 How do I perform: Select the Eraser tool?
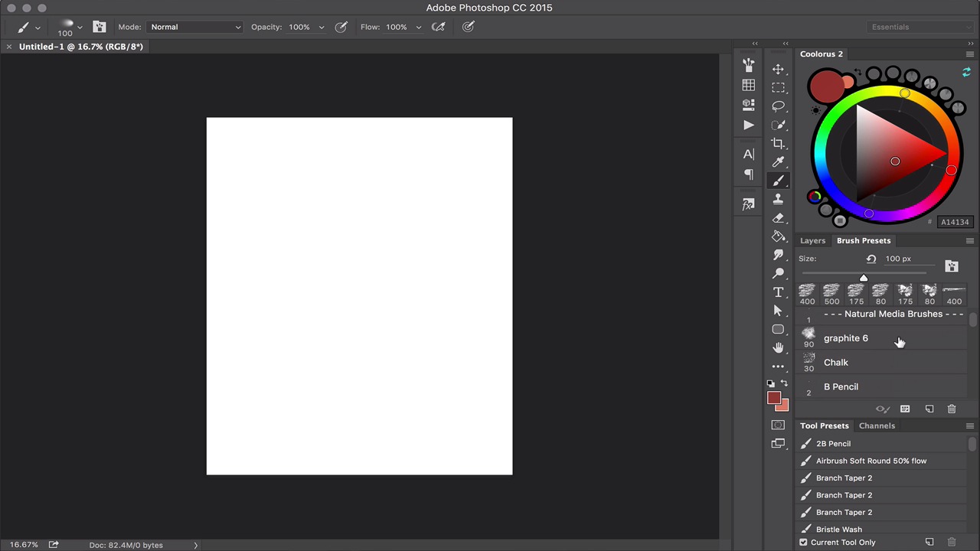click(778, 217)
